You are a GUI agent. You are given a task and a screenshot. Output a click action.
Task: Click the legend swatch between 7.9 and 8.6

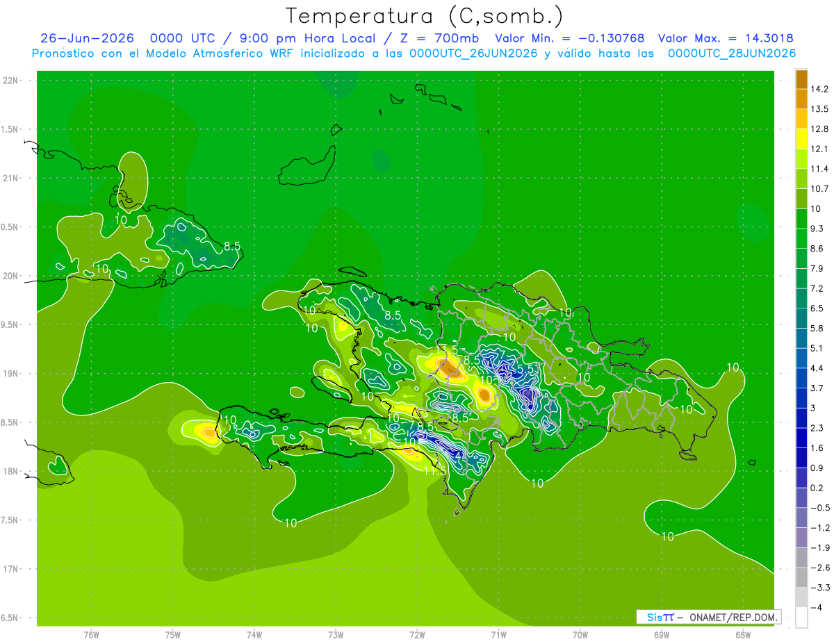point(801,258)
